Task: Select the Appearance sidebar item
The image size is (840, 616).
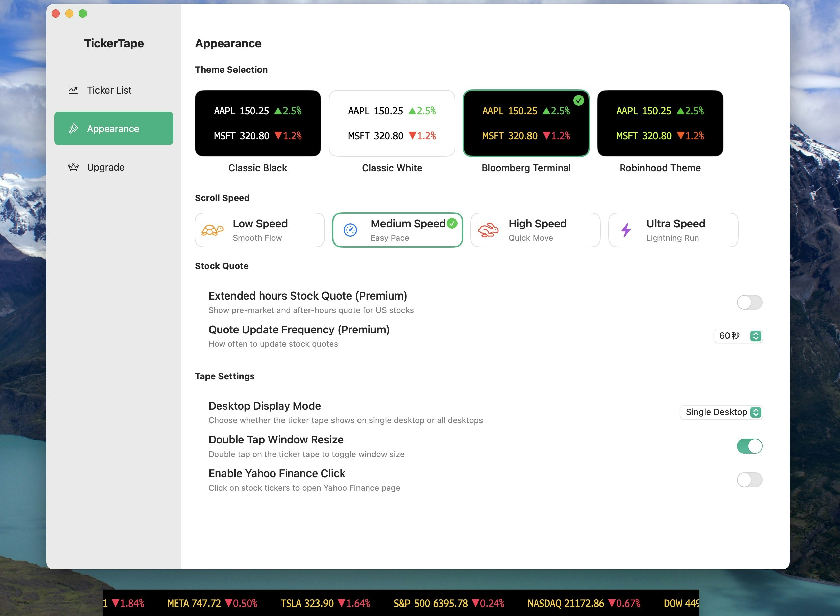Action: click(x=114, y=128)
